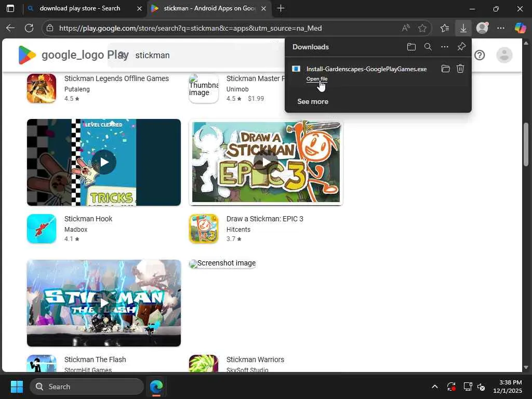The height and width of the screenshot is (399, 532).
Task: Close the download play store tab
Action: 139,8
